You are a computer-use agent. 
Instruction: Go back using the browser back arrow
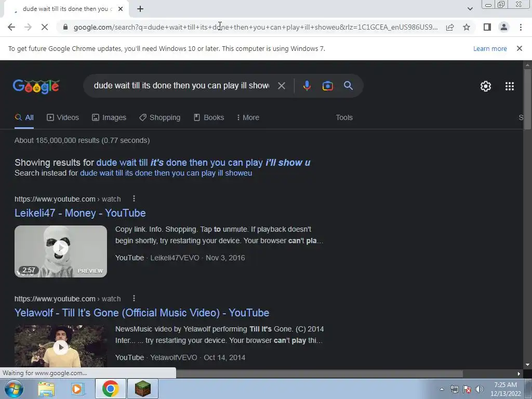click(x=11, y=27)
